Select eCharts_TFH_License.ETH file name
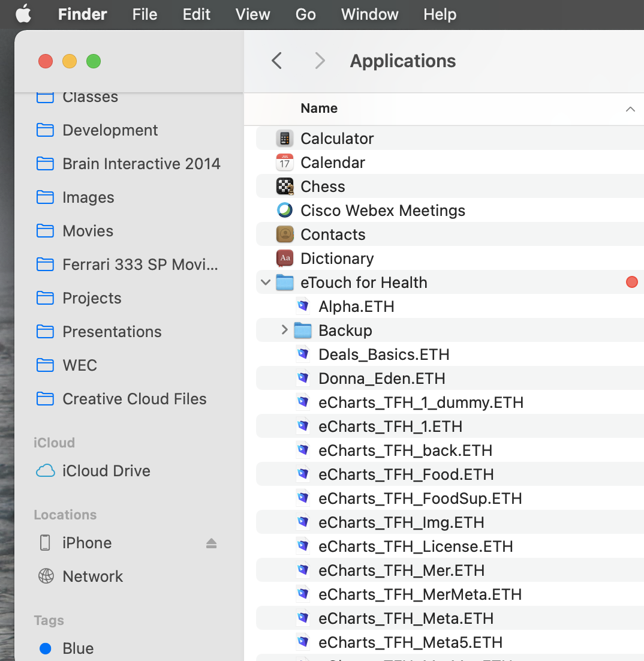Screen dimensions: 644x661 tap(416, 547)
